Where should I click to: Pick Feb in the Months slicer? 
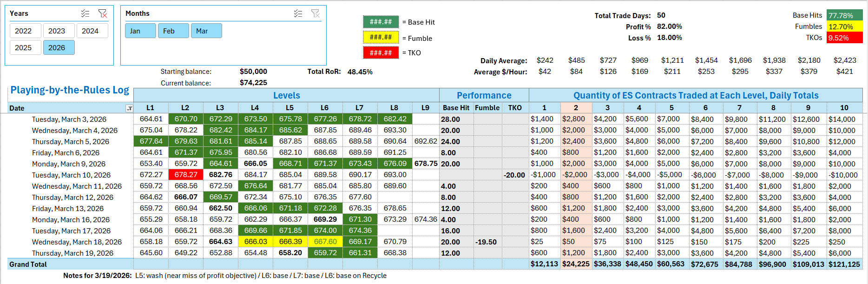173,31
